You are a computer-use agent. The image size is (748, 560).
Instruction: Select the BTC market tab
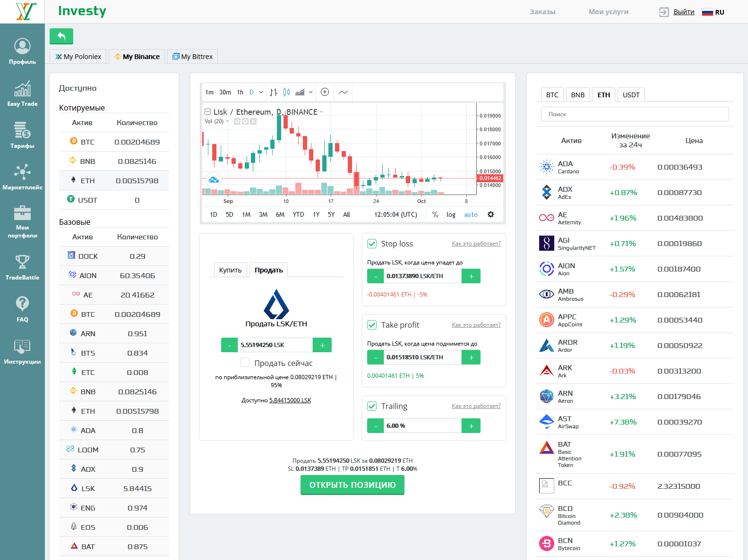552,95
